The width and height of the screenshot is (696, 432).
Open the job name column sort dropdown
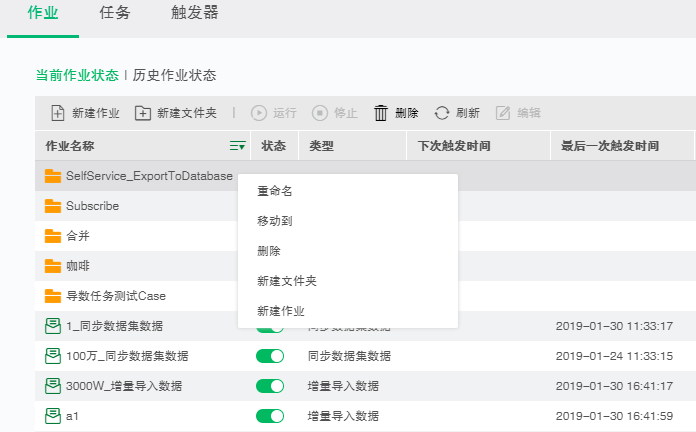(x=237, y=146)
